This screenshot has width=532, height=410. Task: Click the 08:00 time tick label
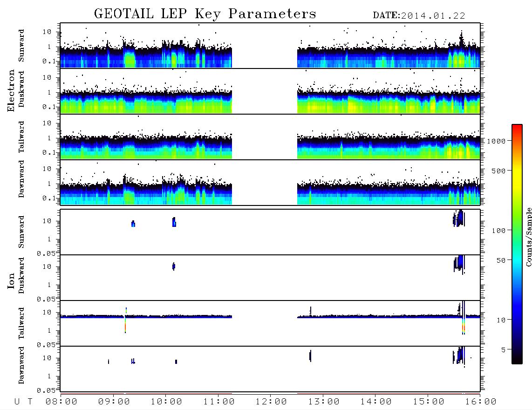tap(61, 402)
